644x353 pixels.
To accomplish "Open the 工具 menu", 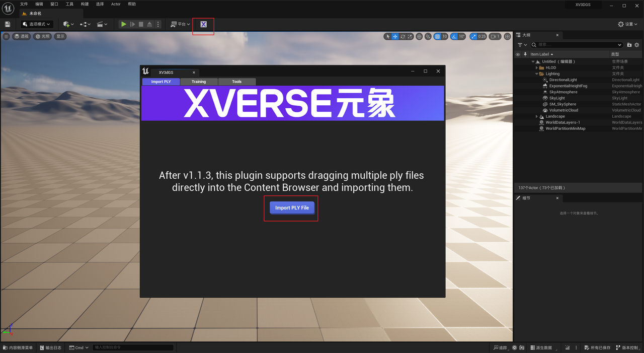I will click(69, 4).
